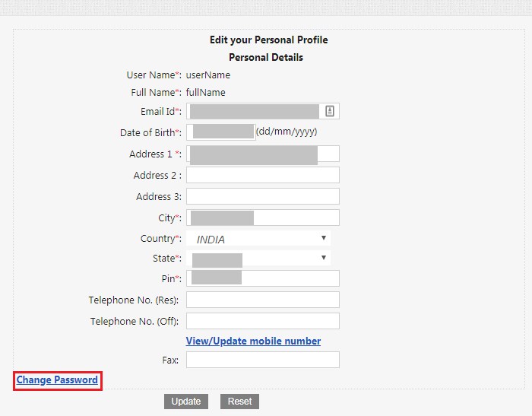Click the Reset button
532x416 pixels.
(x=239, y=402)
